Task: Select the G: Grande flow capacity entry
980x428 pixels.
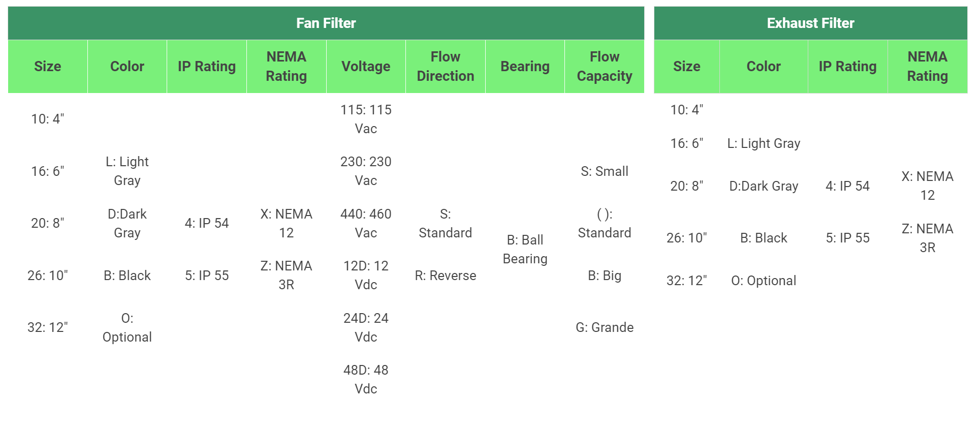Action: click(x=604, y=327)
